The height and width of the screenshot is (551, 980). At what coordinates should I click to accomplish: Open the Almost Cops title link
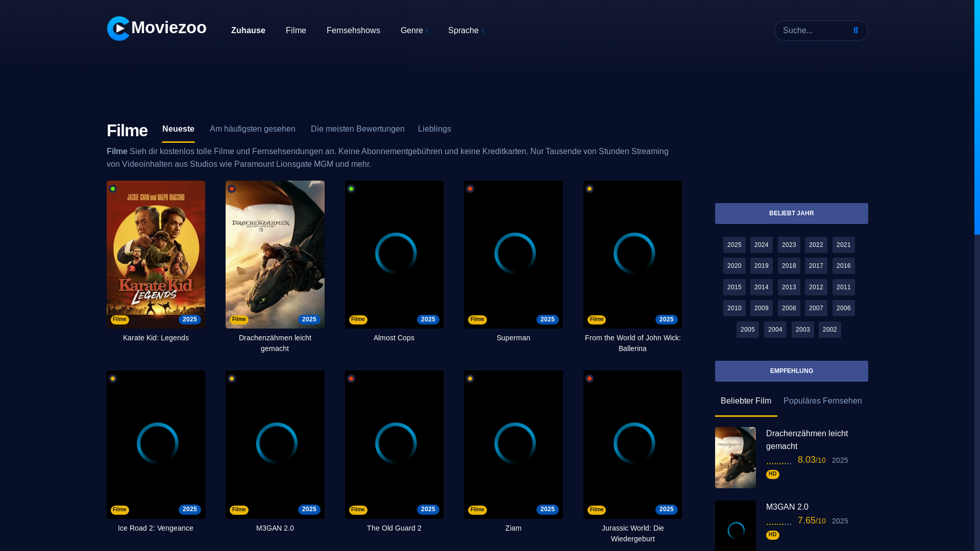point(394,338)
